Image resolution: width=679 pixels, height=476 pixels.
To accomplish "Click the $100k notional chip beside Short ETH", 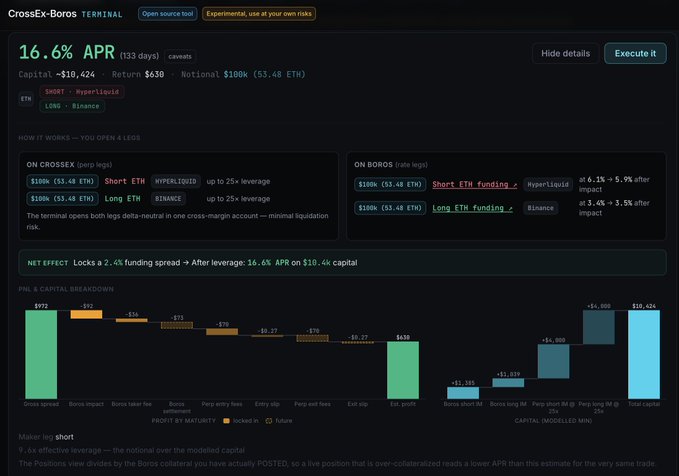I will tap(62, 181).
